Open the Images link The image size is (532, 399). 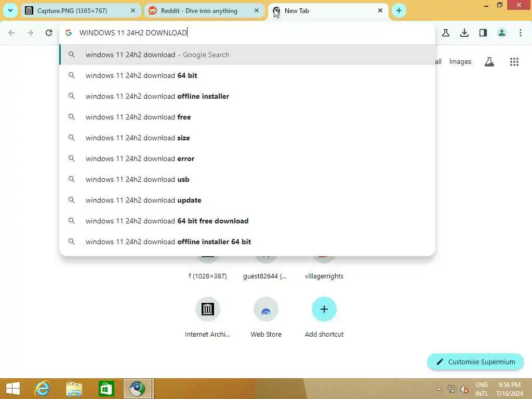point(460,62)
